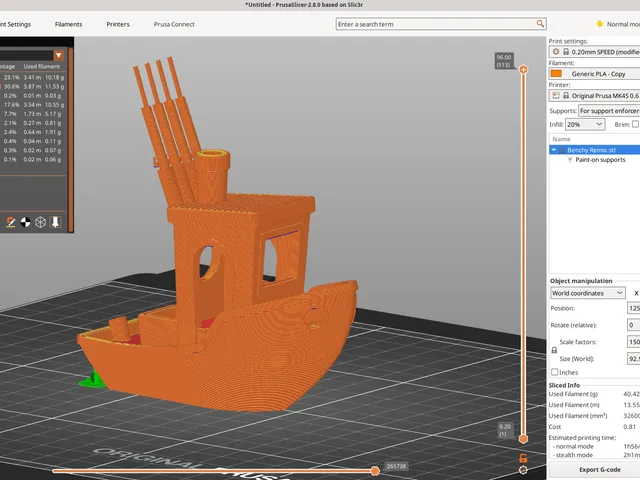The image size is (640, 480).
Task: Click the orange filament color swatch
Action: point(556,74)
